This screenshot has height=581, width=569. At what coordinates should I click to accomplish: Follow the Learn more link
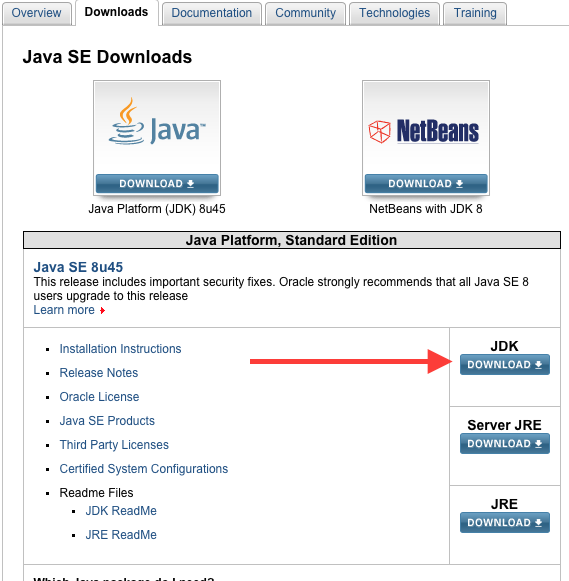point(64,310)
